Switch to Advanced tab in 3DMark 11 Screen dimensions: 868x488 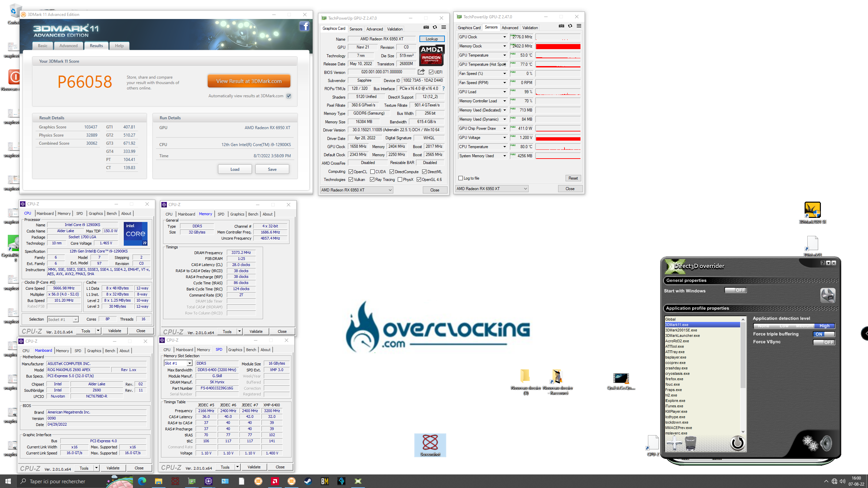tap(68, 46)
